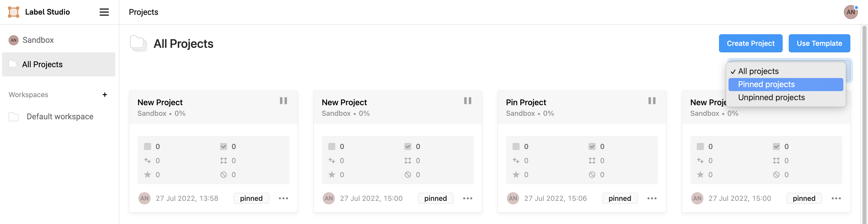The height and width of the screenshot is (224, 868).
Task: Open Sandbox workspace in sidebar
Action: [x=38, y=40]
